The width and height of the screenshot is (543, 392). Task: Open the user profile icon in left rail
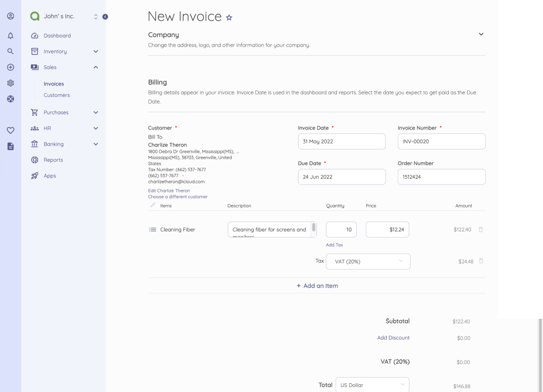pyautogui.click(x=10, y=17)
